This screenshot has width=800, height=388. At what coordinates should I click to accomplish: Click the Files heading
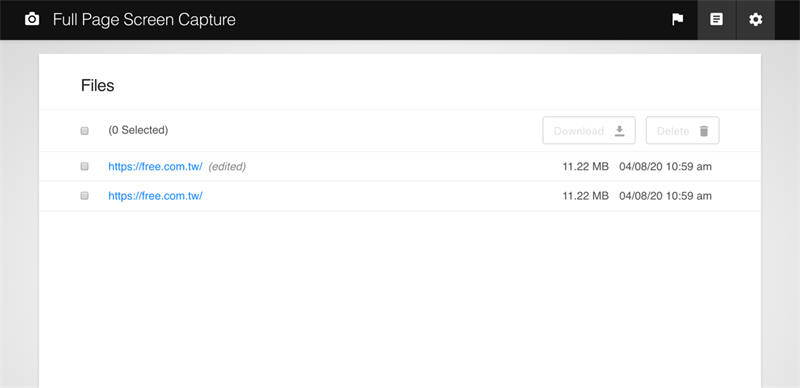(97, 85)
